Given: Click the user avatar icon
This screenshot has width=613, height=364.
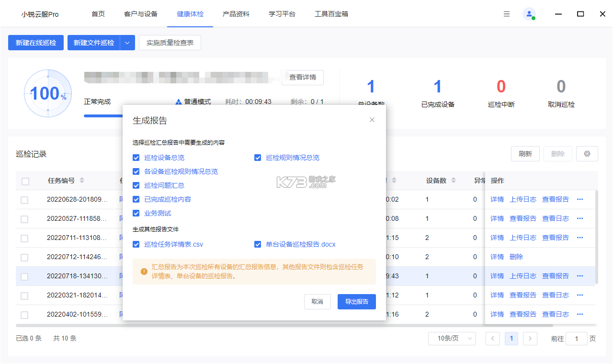Looking at the screenshot, I should 529,14.
